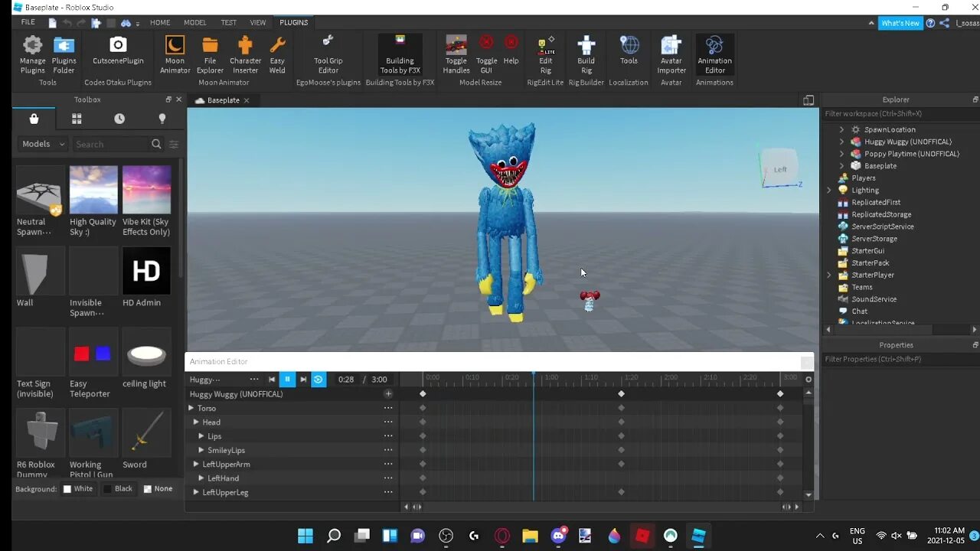Switch to the HOME ribbon tab
The width and height of the screenshot is (980, 551).
(x=160, y=23)
